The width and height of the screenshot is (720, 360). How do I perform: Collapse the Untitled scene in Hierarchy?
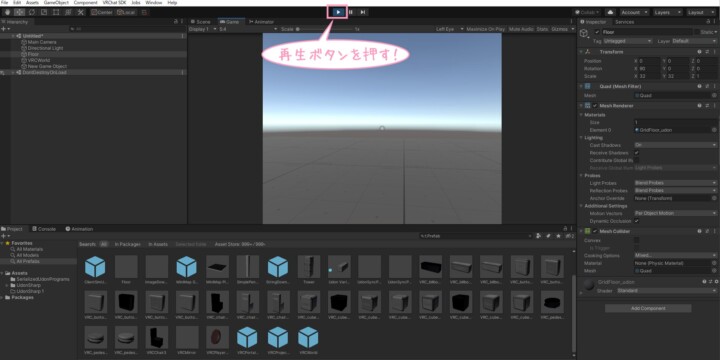[x=13, y=36]
